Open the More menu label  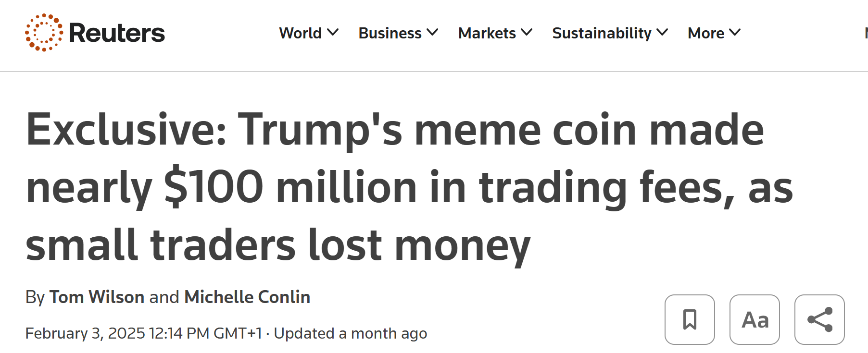click(x=706, y=33)
